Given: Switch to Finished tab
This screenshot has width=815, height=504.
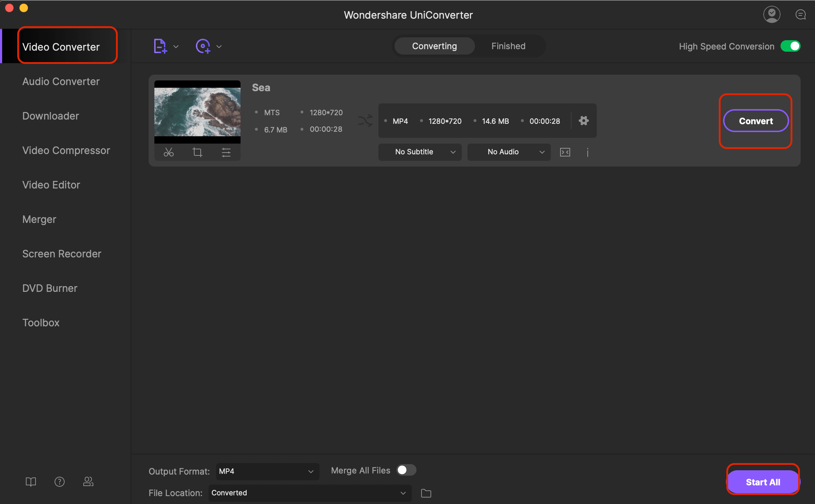Looking at the screenshot, I should point(508,46).
